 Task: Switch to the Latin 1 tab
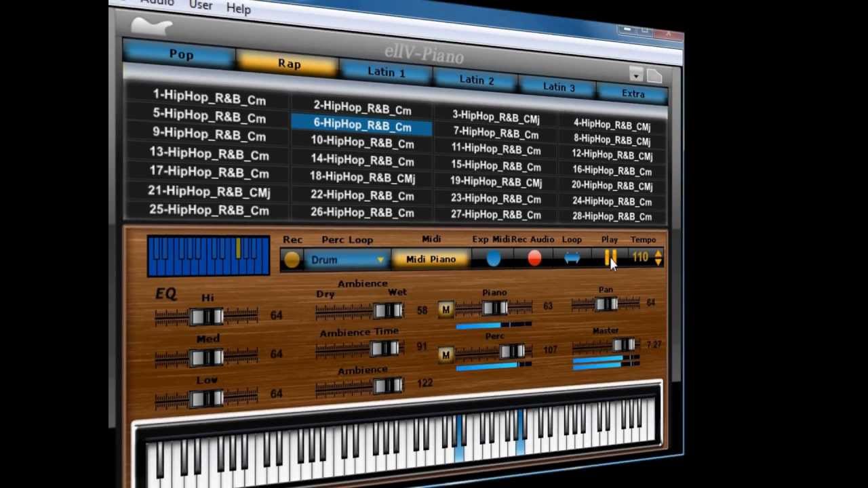coord(386,72)
